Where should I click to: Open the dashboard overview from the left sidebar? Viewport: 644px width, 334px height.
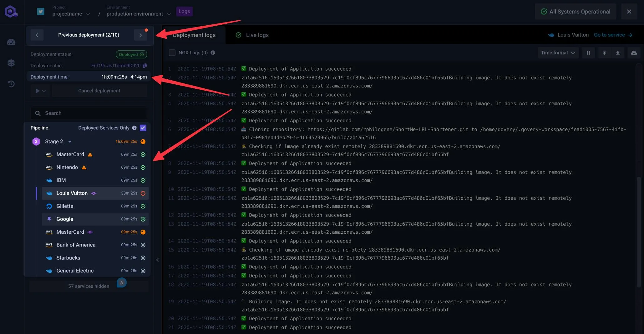(x=11, y=42)
